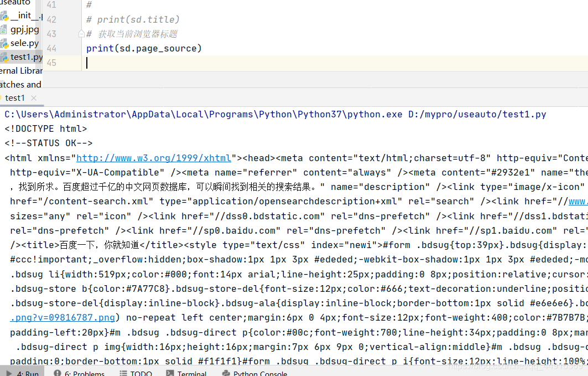The image size is (588, 376).
Task: Click the Python Console snake icon
Action: (226, 373)
